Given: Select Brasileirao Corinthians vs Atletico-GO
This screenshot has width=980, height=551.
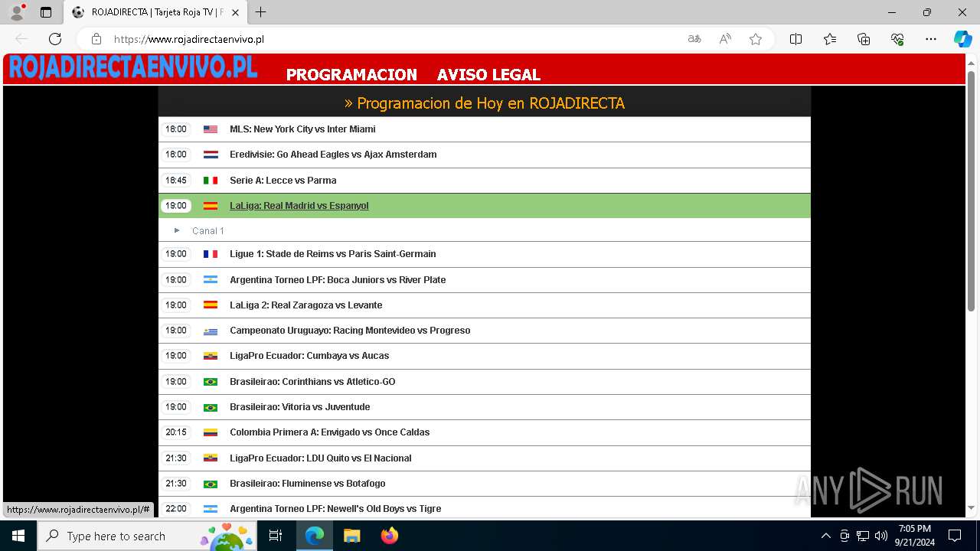Looking at the screenshot, I should click(484, 382).
